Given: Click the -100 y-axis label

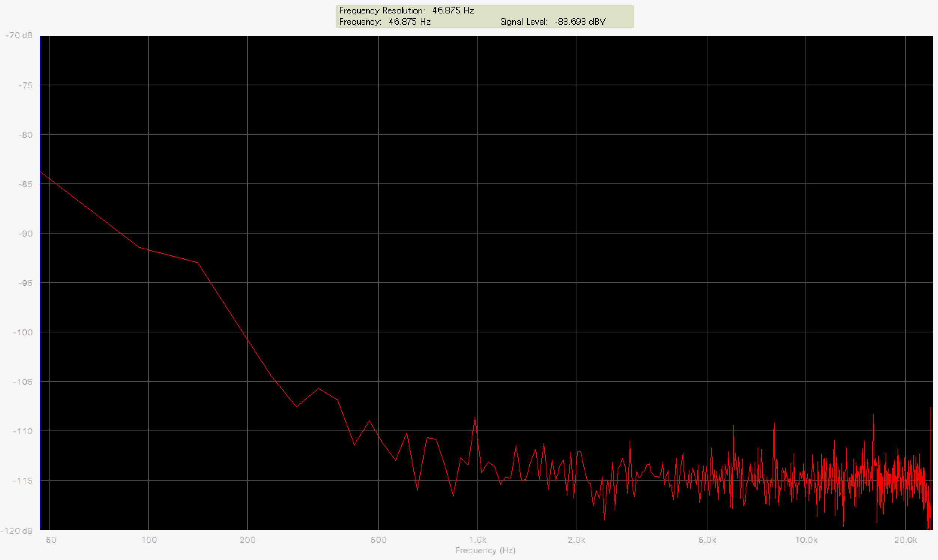Looking at the screenshot, I should [23, 333].
